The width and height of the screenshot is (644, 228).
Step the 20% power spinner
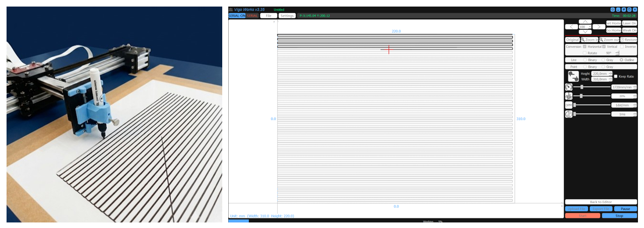(x=635, y=96)
